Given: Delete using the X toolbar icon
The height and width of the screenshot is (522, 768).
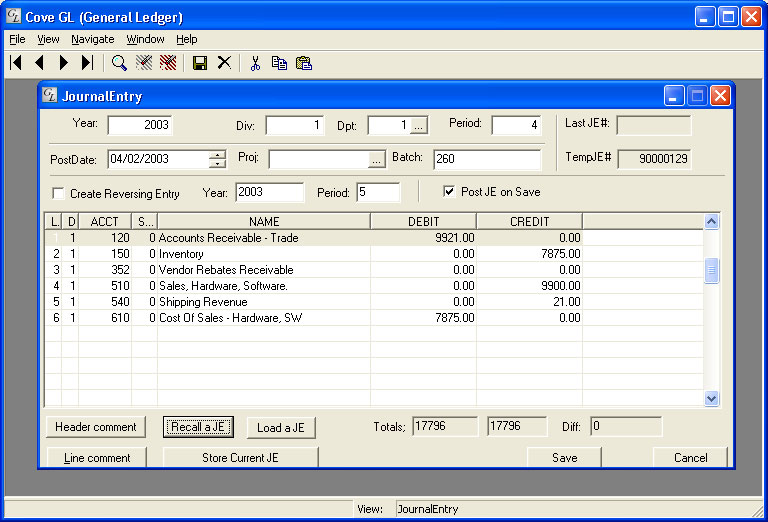Looking at the screenshot, I should (x=224, y=63).
